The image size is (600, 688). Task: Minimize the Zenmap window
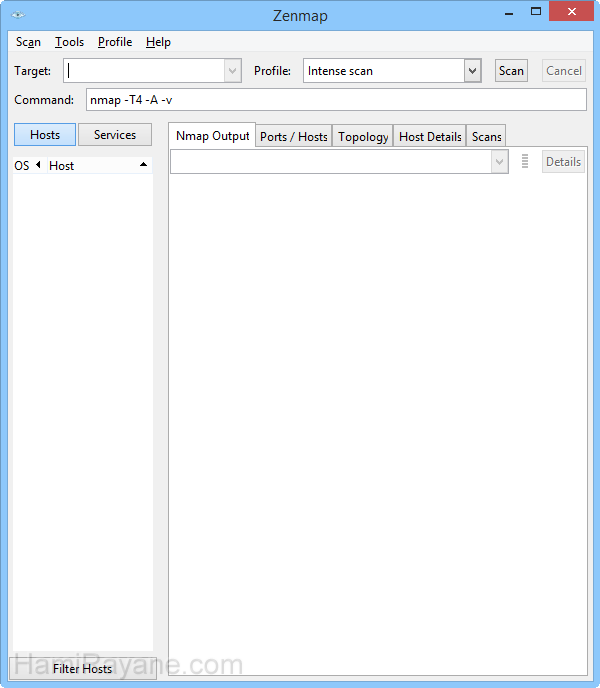(x=509, y=13)
